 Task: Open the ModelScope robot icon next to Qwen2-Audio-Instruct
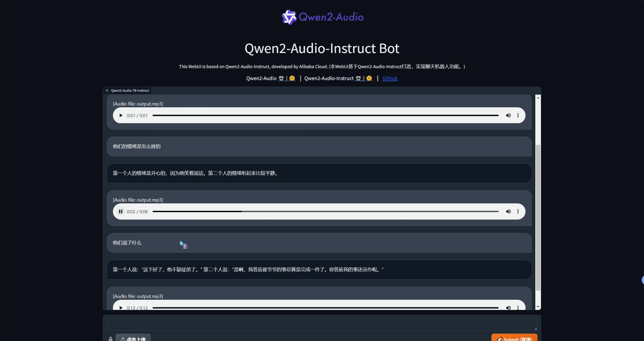[359, 78]
